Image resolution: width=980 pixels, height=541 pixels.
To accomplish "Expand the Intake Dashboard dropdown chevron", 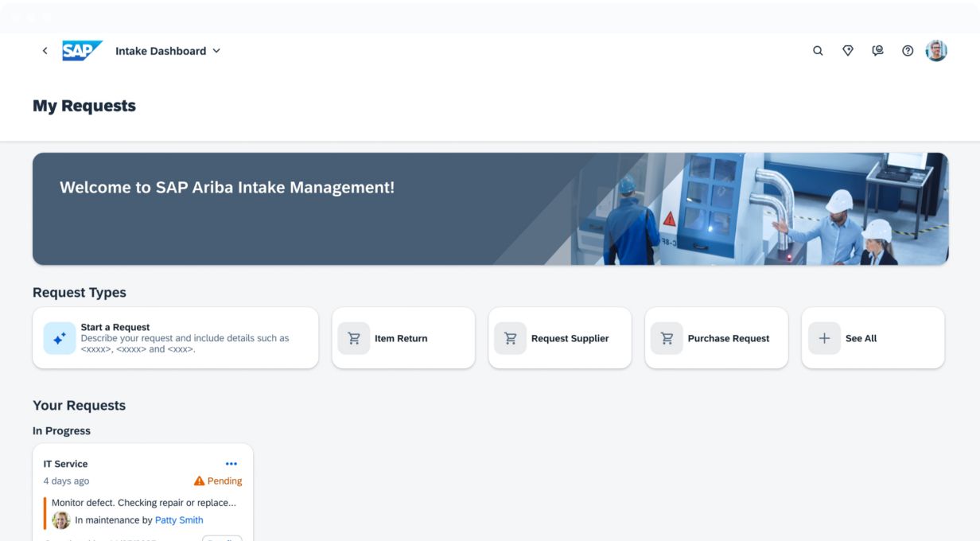I will click(x=216, y=51).
